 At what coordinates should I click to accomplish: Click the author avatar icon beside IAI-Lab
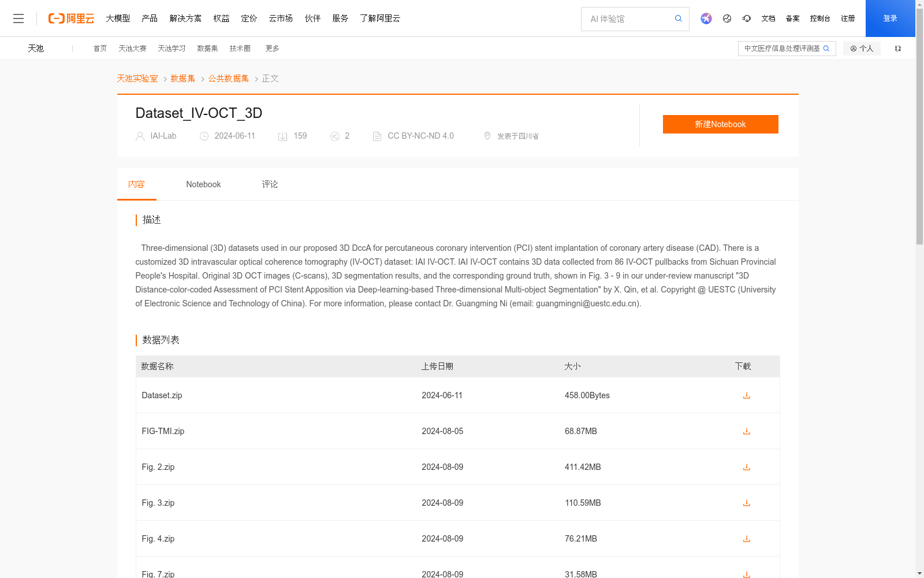[x=140, y=136]
